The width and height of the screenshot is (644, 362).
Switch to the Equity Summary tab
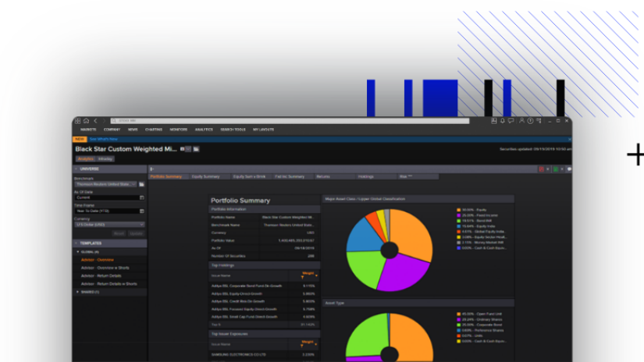[206, 176]
